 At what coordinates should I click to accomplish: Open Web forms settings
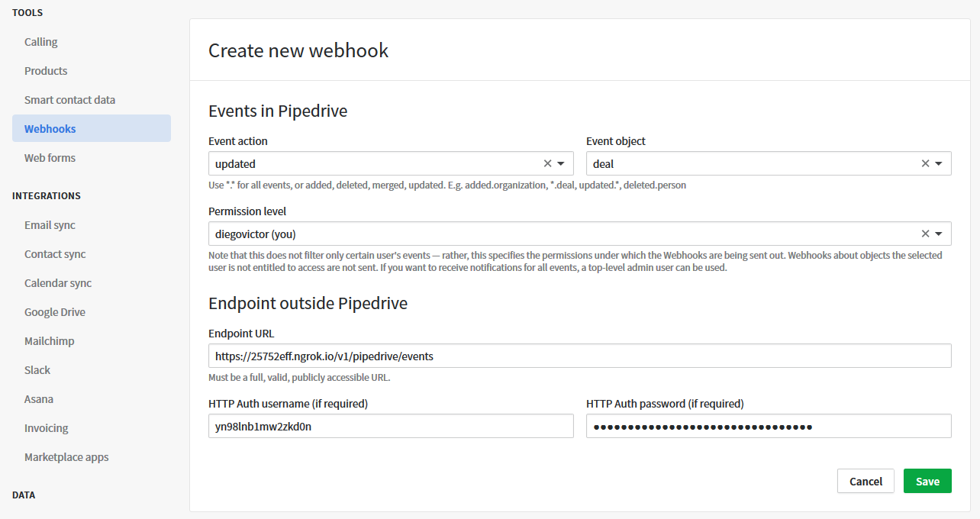(50, 158)
